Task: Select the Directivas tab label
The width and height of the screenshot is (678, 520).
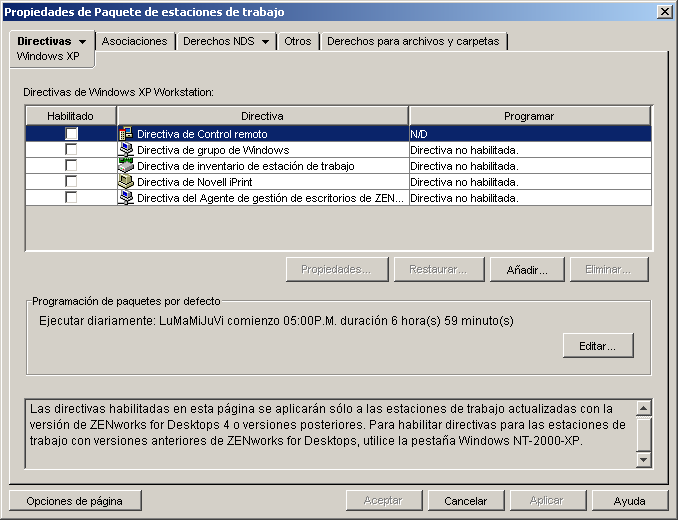Action: (x=44, y=41)
